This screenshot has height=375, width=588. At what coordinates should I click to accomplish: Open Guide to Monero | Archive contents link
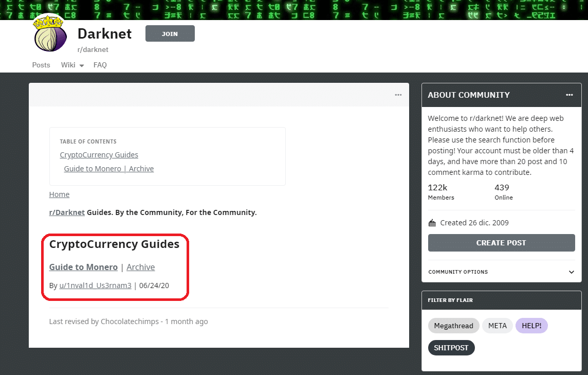pos(109,169)
